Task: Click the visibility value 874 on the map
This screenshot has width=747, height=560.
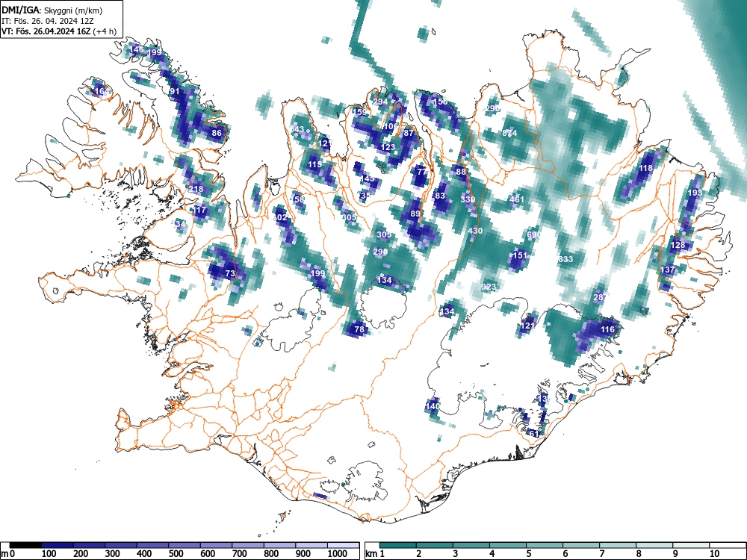Action: pyautogui.click(x=509, y=133)
